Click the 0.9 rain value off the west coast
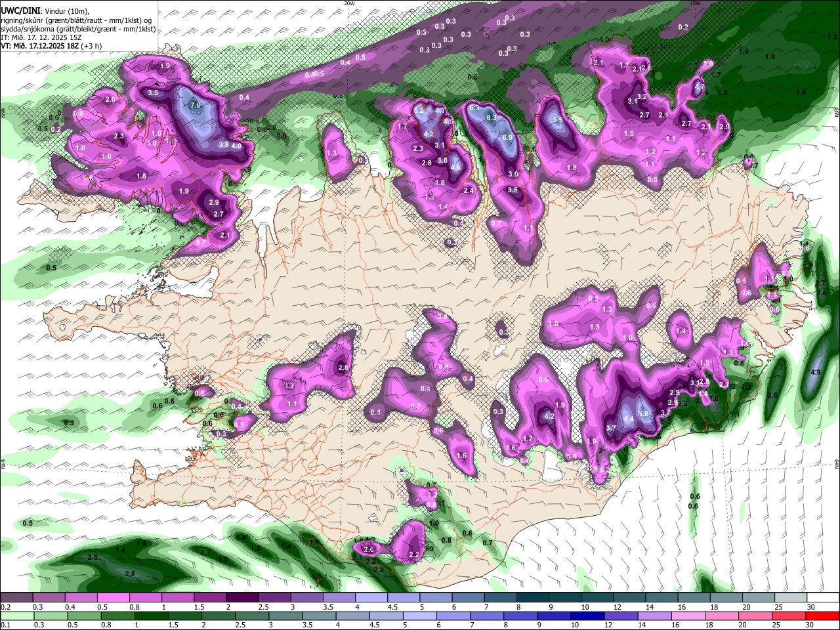This screenshot has width=840, height=630. (69, 423)
